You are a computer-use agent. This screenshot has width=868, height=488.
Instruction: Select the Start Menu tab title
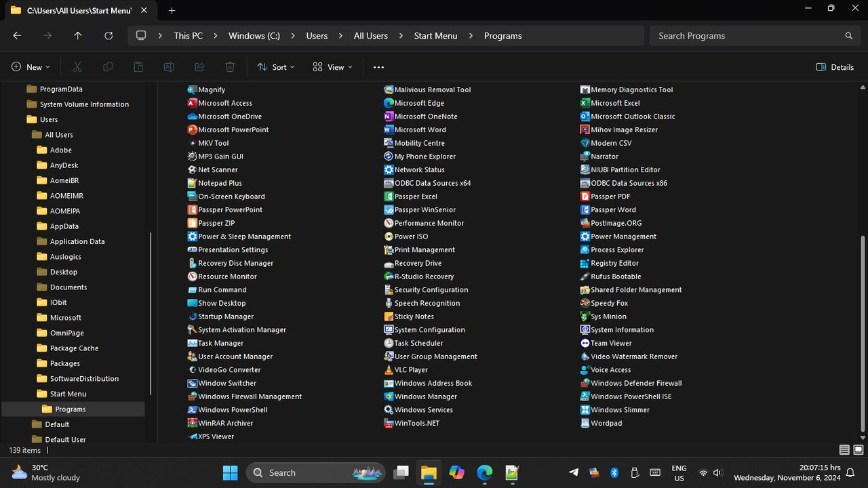coord(79,10)
